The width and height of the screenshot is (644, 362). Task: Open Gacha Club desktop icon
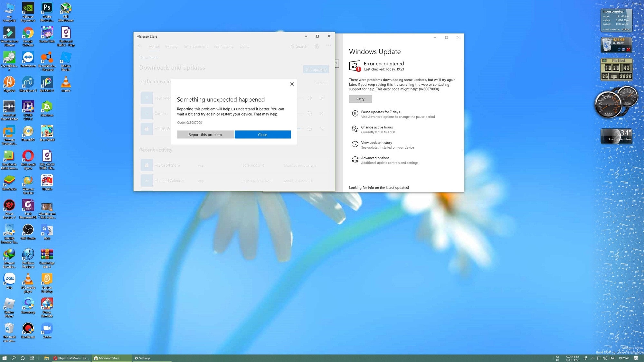coord(47,35)
